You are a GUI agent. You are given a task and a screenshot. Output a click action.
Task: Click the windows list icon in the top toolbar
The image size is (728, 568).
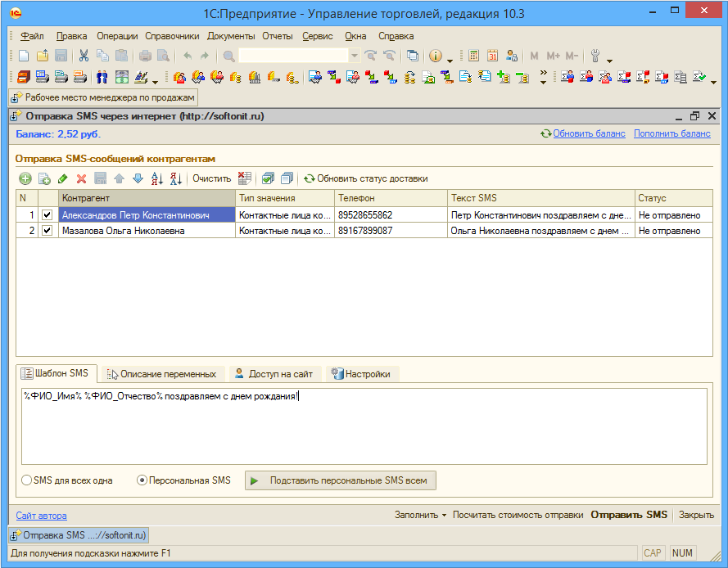(412, 56)
